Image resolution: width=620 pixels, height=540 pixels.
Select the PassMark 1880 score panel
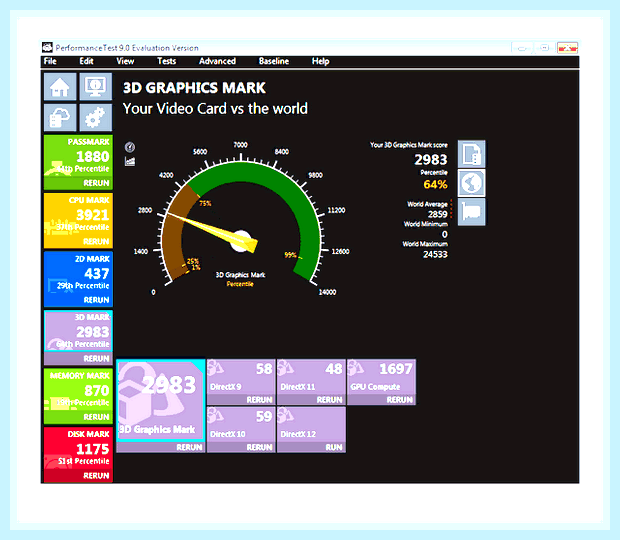(x=78, y=157)
